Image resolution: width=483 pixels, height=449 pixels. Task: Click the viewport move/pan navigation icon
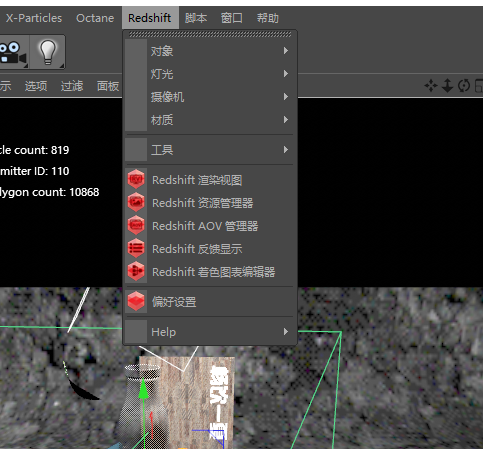pyautogui.click(x=431, y=86)
